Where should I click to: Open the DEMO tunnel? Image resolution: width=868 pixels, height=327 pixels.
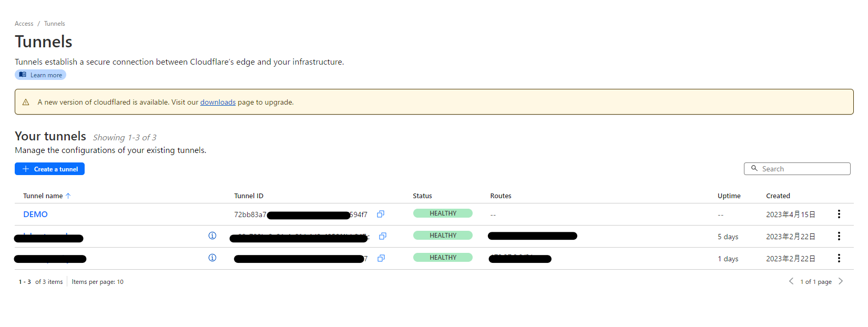[35, 214]
